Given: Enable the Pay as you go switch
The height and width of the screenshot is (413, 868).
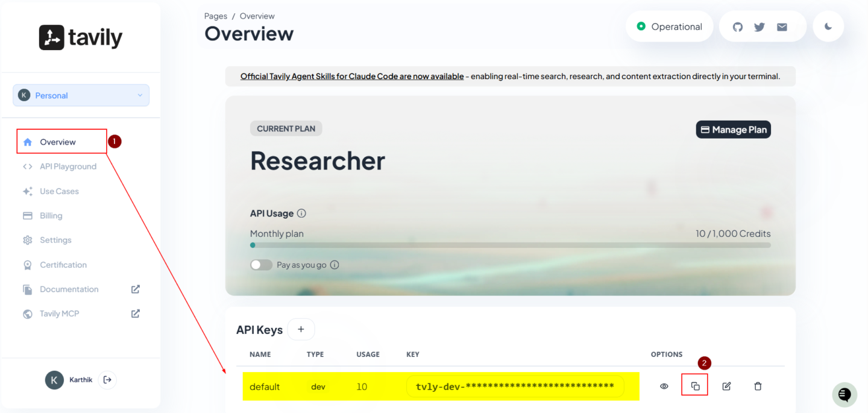Looking at the screenshot, I should tap(262, 265).
